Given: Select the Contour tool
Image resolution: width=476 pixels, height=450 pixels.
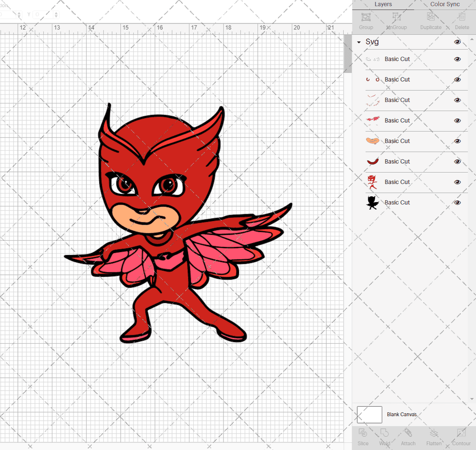Looking at the screenshot, I should pos(461,438).
